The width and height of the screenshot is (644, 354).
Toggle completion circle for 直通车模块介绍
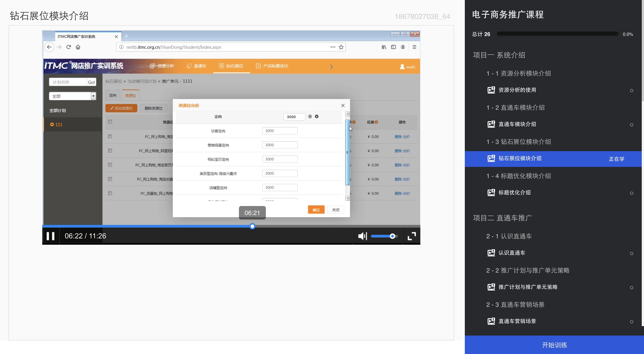click(x=631, y=125)
